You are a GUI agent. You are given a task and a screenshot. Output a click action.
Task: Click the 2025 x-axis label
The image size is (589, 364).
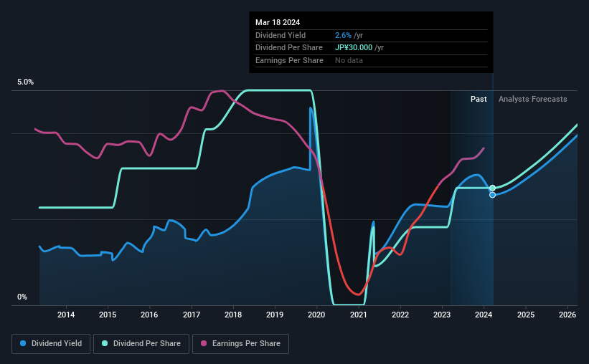(x=526, y=315)
